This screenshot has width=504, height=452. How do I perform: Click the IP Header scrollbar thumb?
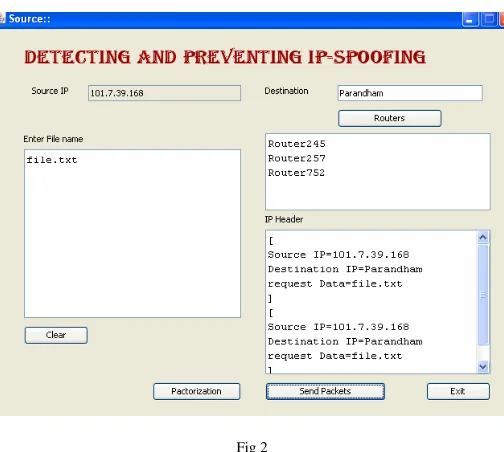483,295
